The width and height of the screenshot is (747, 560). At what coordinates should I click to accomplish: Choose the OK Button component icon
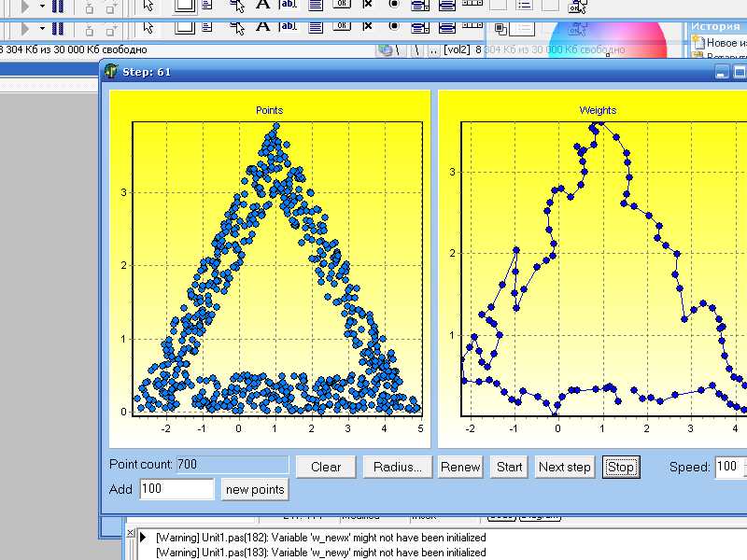pos(341,26)
